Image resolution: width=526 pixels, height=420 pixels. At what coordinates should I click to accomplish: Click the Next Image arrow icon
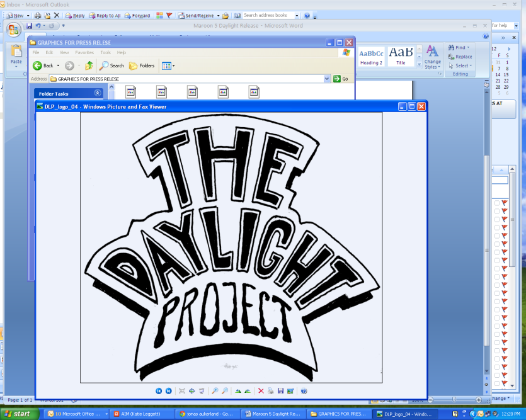pos(168,391)
